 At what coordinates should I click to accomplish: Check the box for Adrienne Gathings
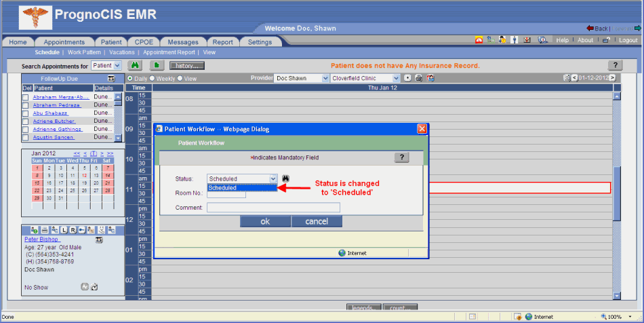pos(26,130)
